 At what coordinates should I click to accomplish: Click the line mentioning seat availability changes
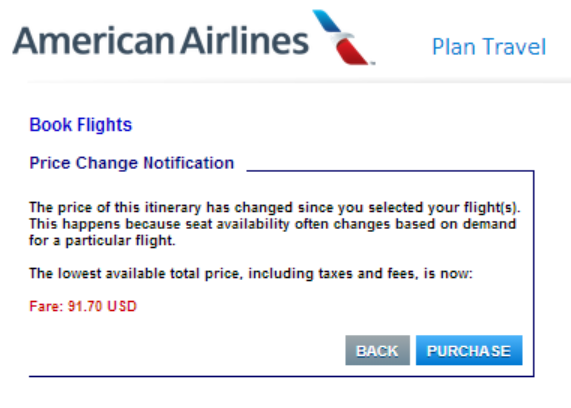272,224
